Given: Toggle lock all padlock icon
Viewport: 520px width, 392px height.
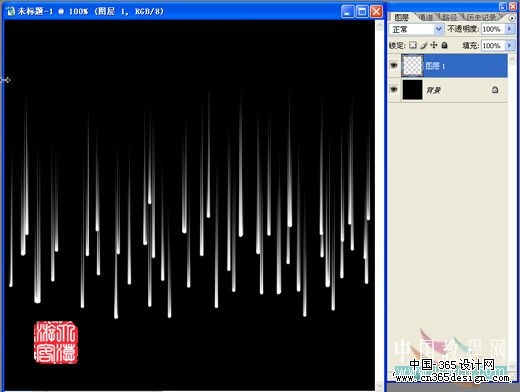Looking at the screenshot, I should coord(444,45).
